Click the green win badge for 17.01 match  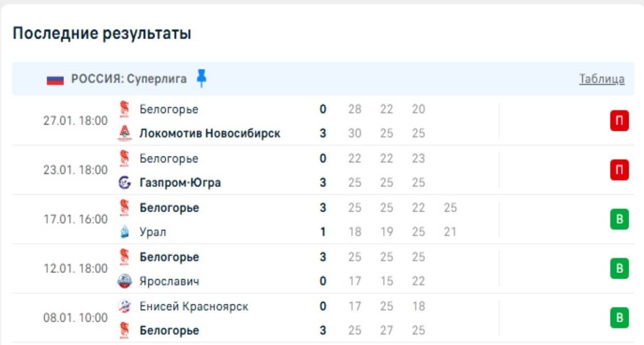[x=619, y=219]
